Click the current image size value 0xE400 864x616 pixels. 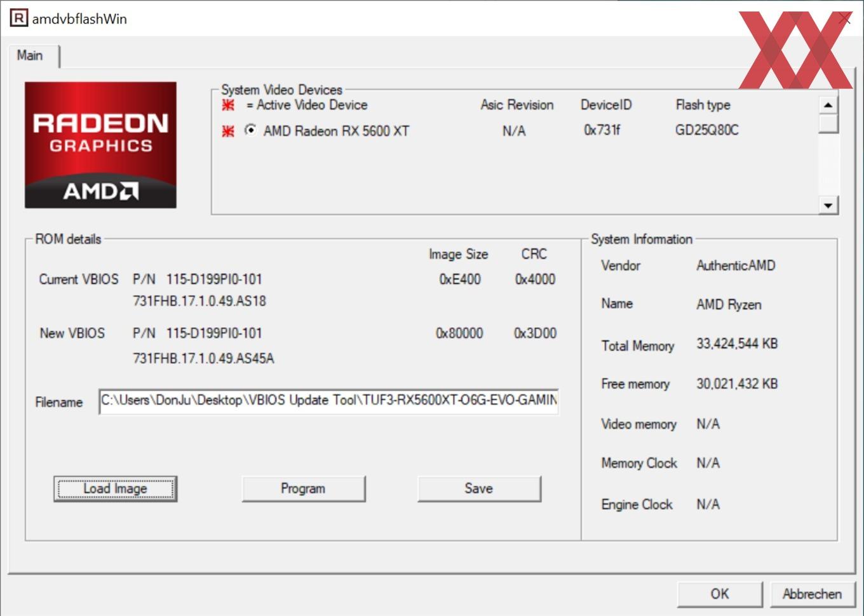pyautogui.click(x=460, y=279)
